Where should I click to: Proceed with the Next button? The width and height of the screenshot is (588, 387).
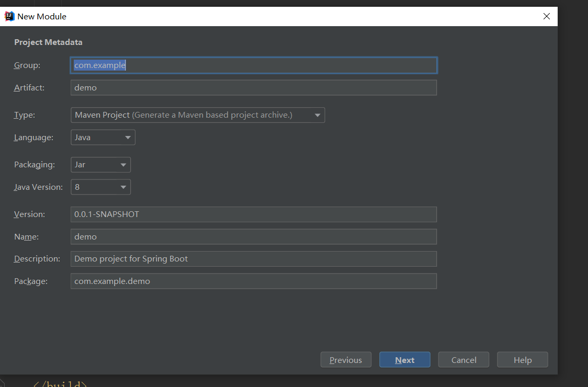tap(404, 360)
